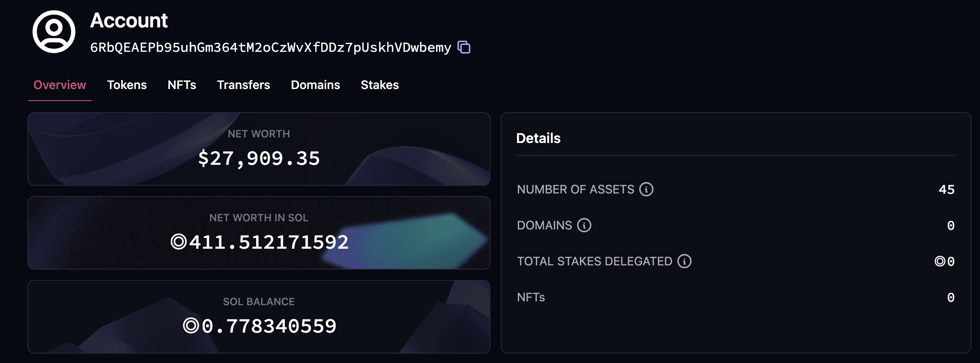Screen dimensions: 980x363
Task: Click the Net Worth in SOL amount
Action: 269,242
